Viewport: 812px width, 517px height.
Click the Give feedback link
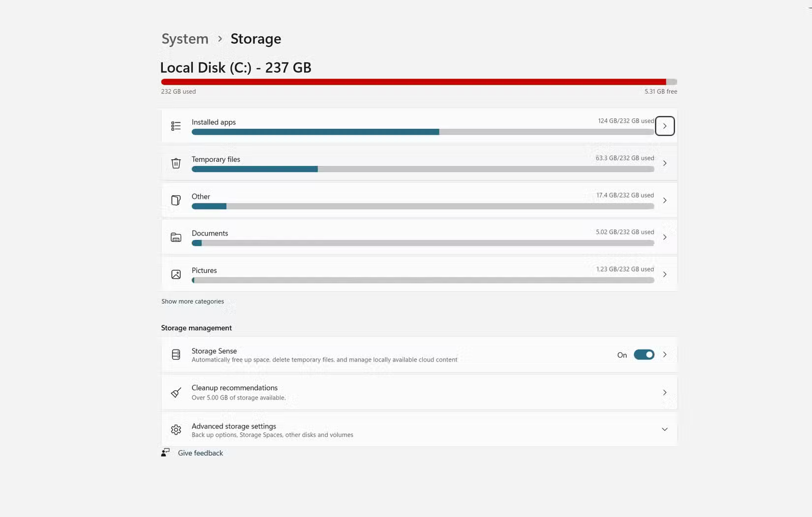(200, 453)
